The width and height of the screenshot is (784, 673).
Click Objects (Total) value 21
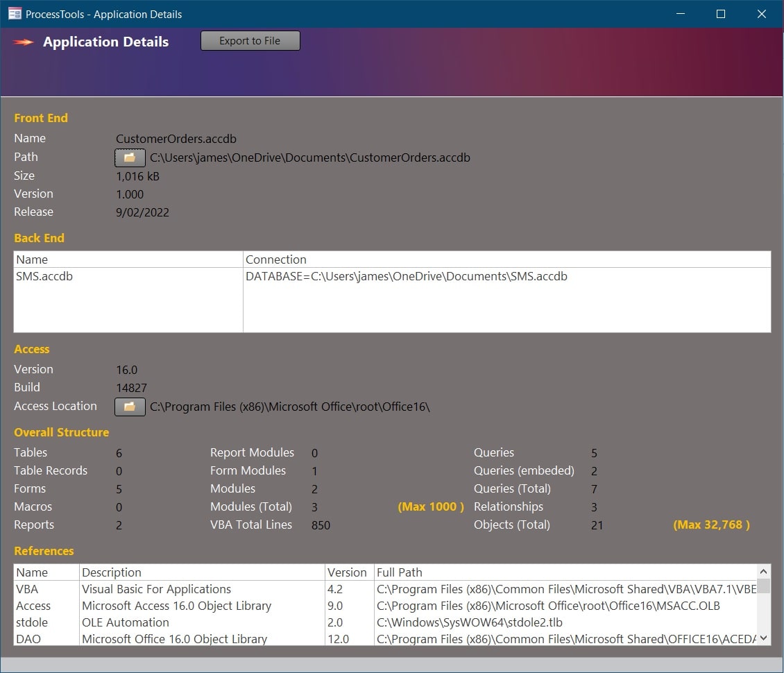[x=597, y=525]
